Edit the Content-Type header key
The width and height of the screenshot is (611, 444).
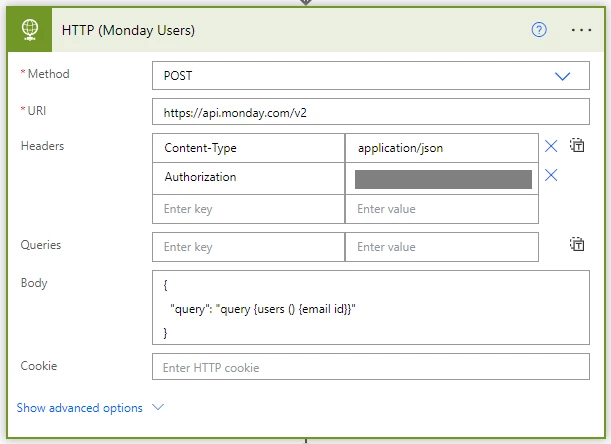click(x=249, y=148)
